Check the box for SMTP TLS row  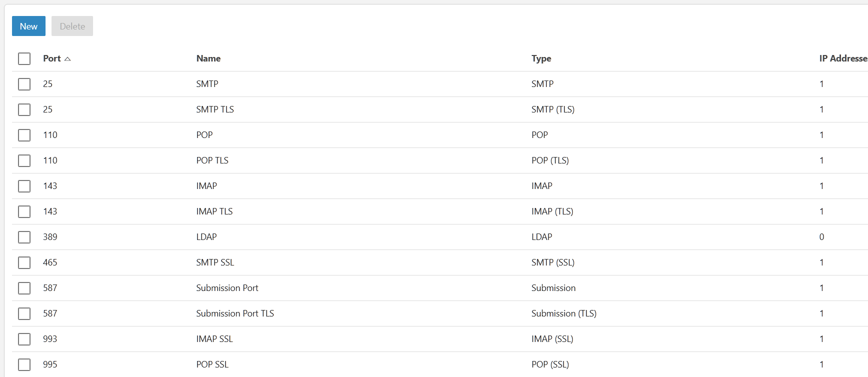click(24, 109)
